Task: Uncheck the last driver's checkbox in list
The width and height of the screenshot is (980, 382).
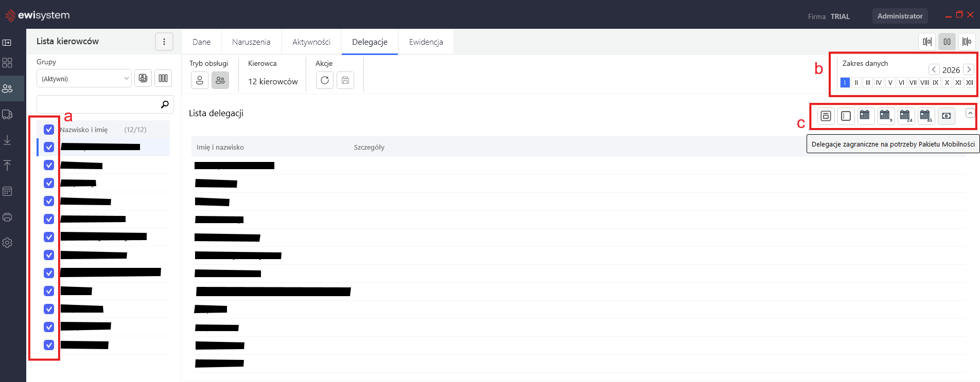Action: (49, 345)
